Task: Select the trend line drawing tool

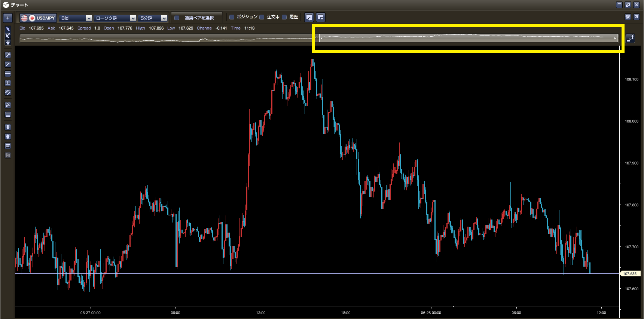Action: point(8,64)
